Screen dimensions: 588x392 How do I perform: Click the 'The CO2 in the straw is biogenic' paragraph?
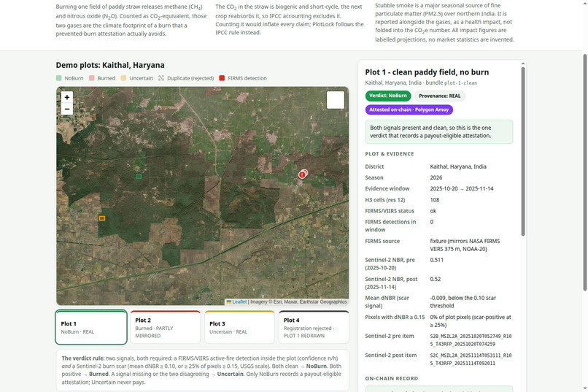pyautogui.click(x=290, y=20)
